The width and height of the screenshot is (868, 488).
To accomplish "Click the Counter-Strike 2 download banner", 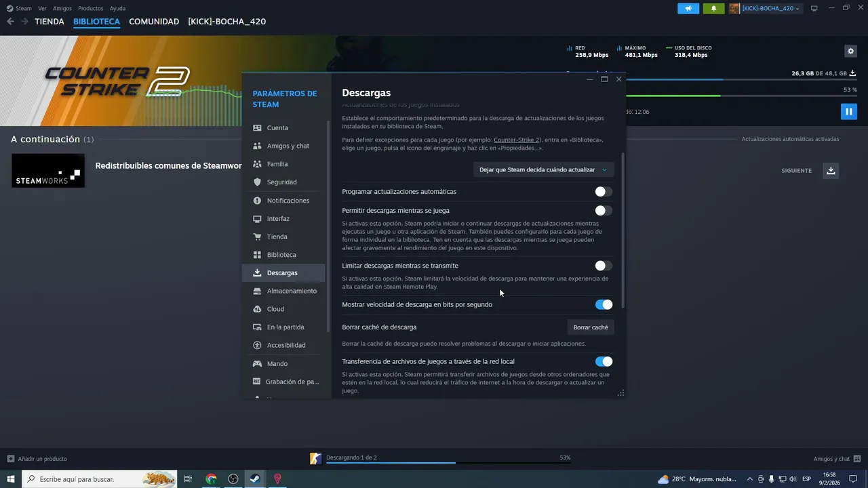I will click(121, 81).
